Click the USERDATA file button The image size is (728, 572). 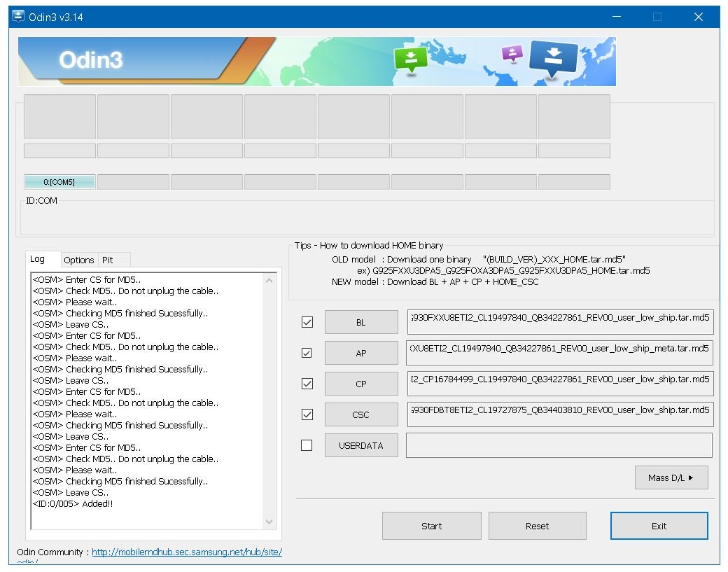pos(361,446)
